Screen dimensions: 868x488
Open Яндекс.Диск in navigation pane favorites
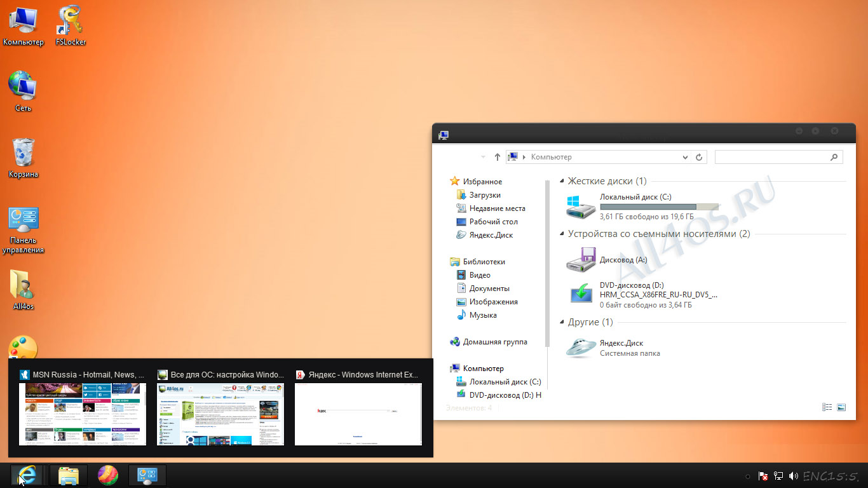click(x=491, y=235)
